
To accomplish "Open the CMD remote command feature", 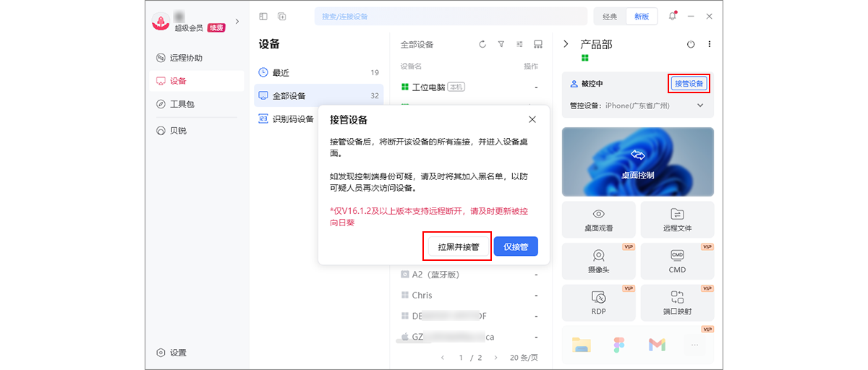I will 677,261.
